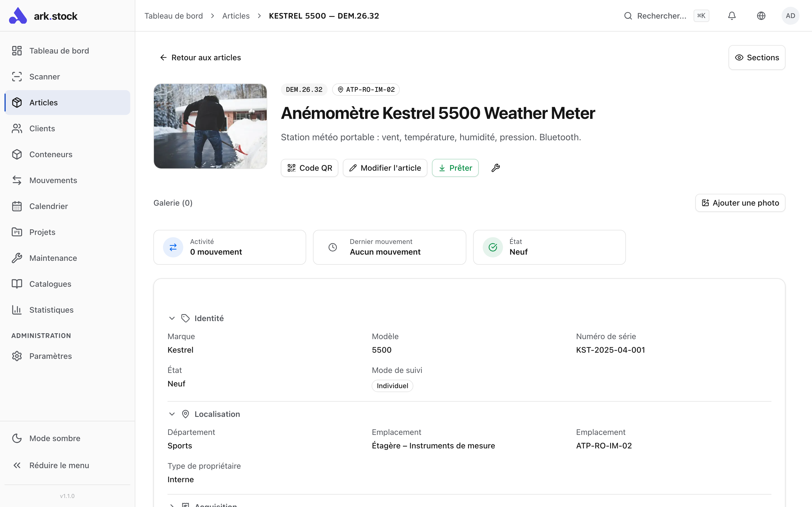Collapse the sidebar with Réduire le menu
812x507 pixels.
(x=59, y=465)
